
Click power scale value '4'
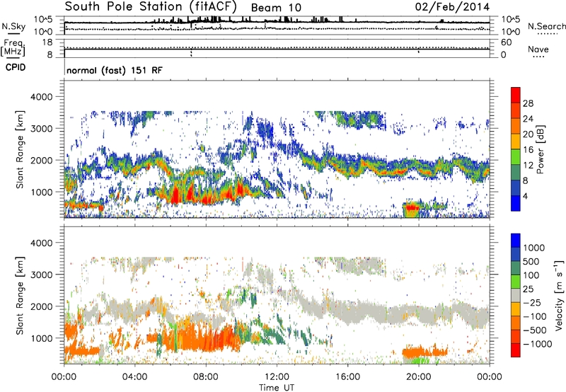525,196
